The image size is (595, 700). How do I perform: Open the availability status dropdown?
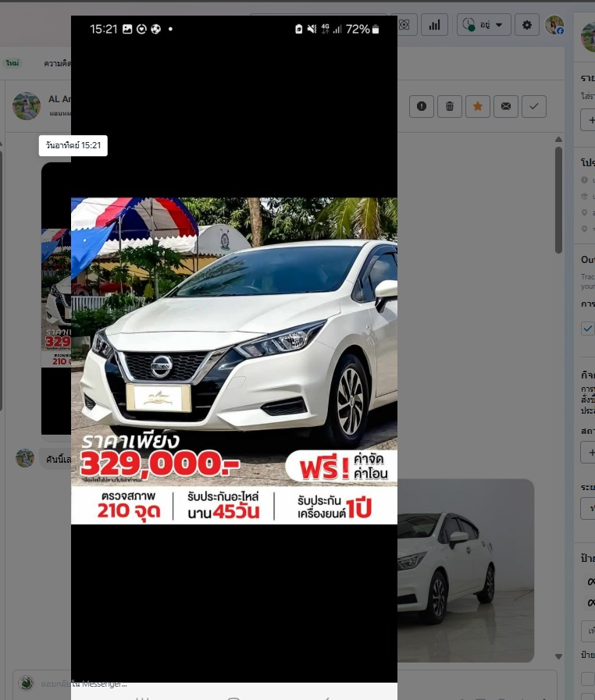(483, 25)
